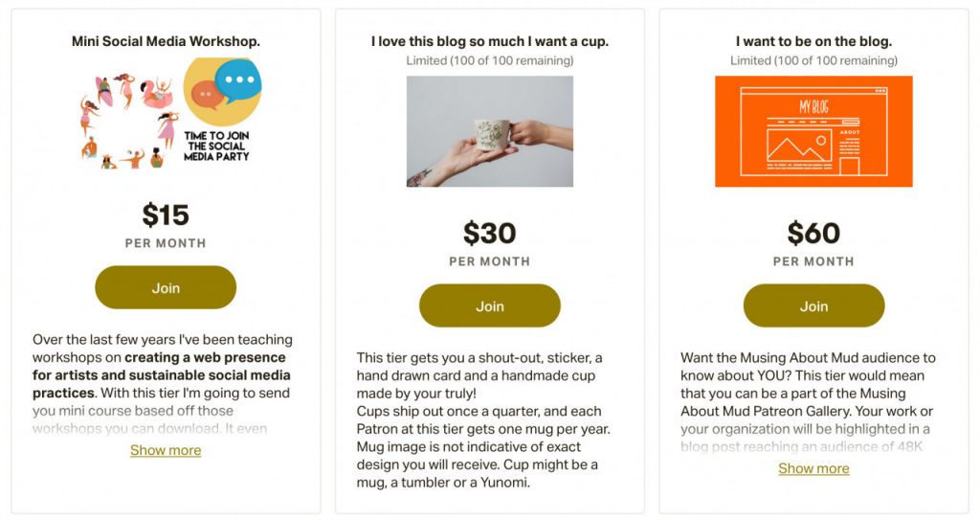Click the 'Time to join the social media party' text
This screenshot has width=980, height=520.
(217, 146)
